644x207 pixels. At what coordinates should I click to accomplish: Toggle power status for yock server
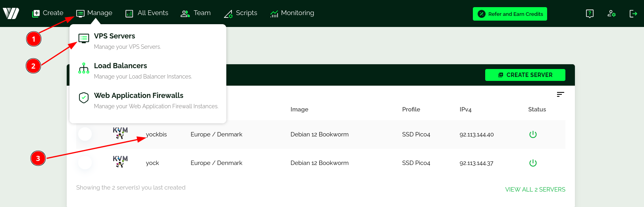pos(533,163)
